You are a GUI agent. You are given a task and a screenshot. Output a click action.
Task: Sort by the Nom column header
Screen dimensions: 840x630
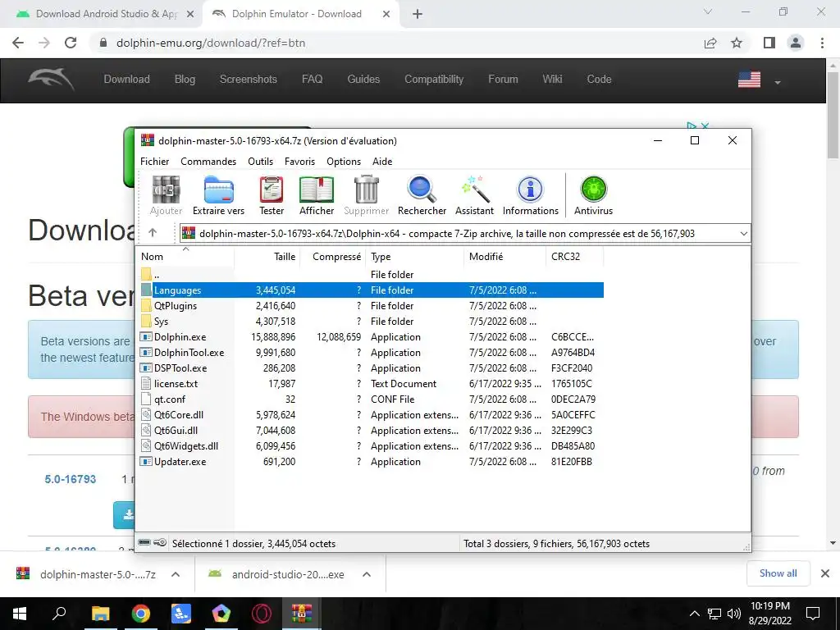[185, 257]
